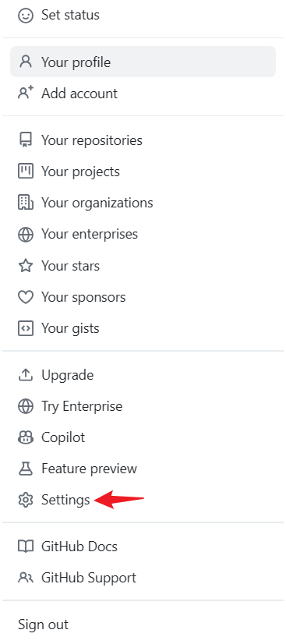Open Your enterprises menu item
The image size is (286, 644).
click(x=143, y=234)
